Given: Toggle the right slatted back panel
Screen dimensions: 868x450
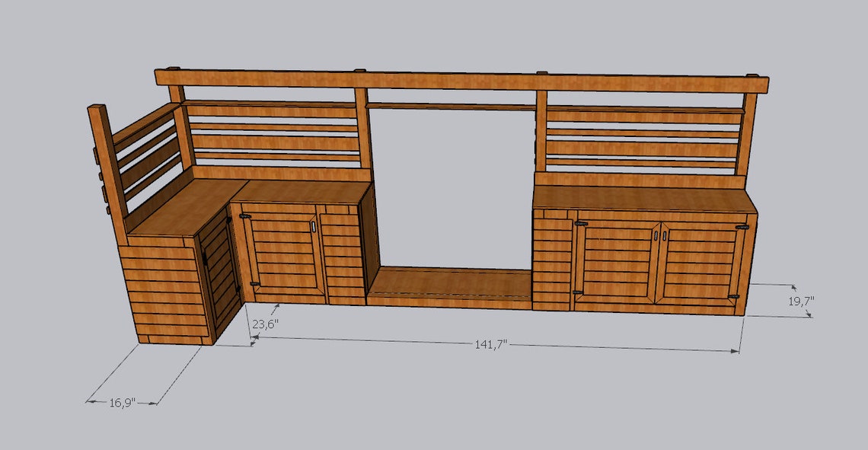Looking at the screenshot, I should click(647, 141).
